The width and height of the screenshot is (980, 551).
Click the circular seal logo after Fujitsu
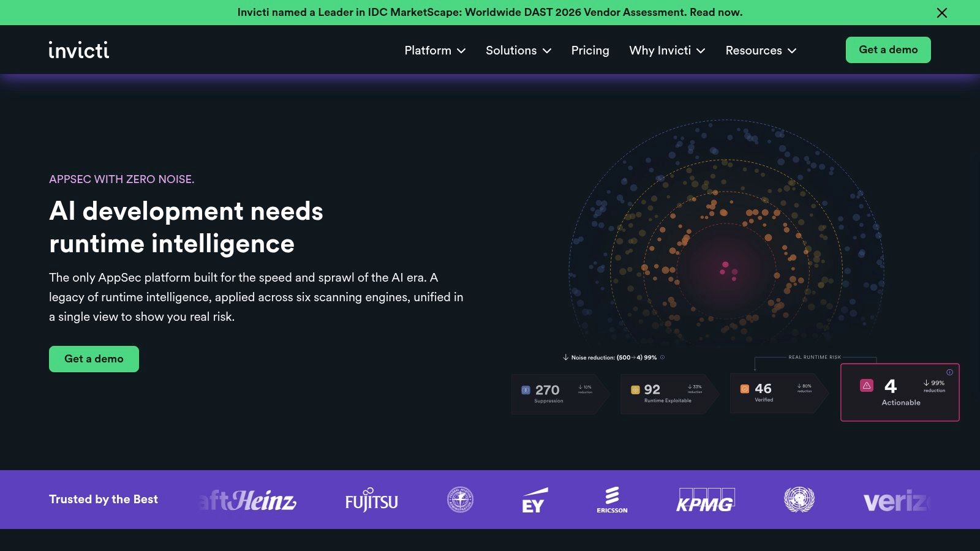[460, 500]
